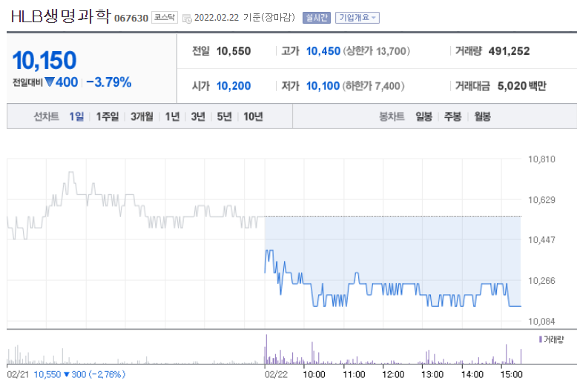
Task: Switch to the 3개월 chart
Action: (x=142, y=116)
